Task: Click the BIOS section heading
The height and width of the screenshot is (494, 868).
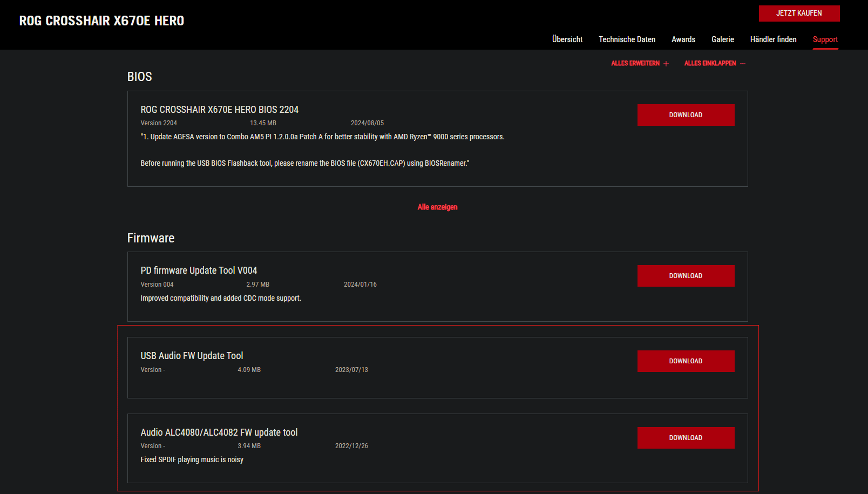Action: tap(139, 77)
